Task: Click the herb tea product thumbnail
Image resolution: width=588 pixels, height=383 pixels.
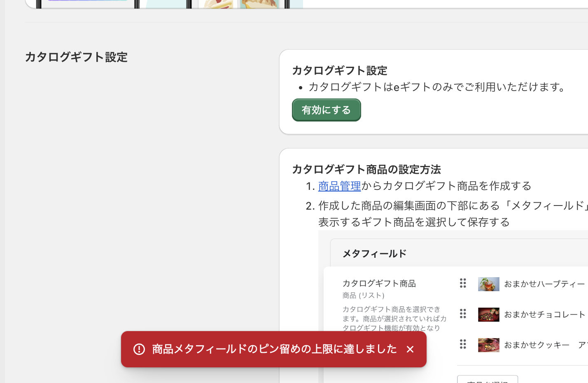Action: (x=488, y=284)
